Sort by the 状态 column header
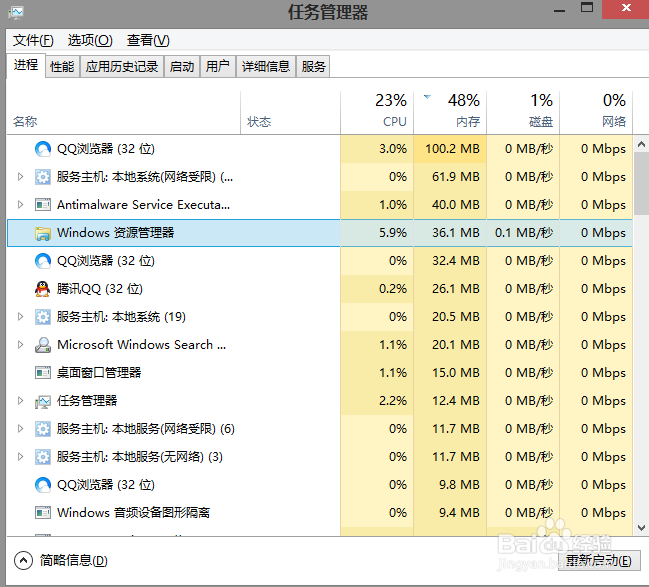The image size is (649, 587). pos(290,113)
